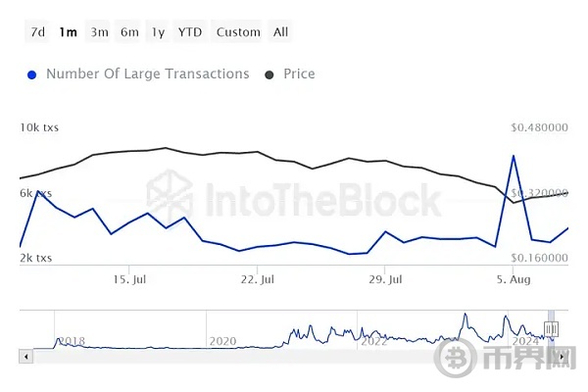The height and width of the screenshot is (392, 588).
Task: Click the 2018 label in navigator
Action: point(73,341)
